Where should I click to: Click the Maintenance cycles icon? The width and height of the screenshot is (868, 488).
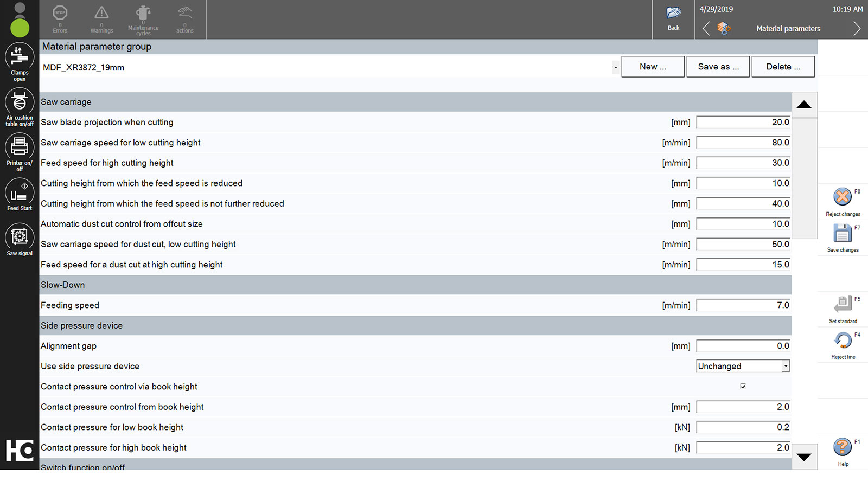143,13
